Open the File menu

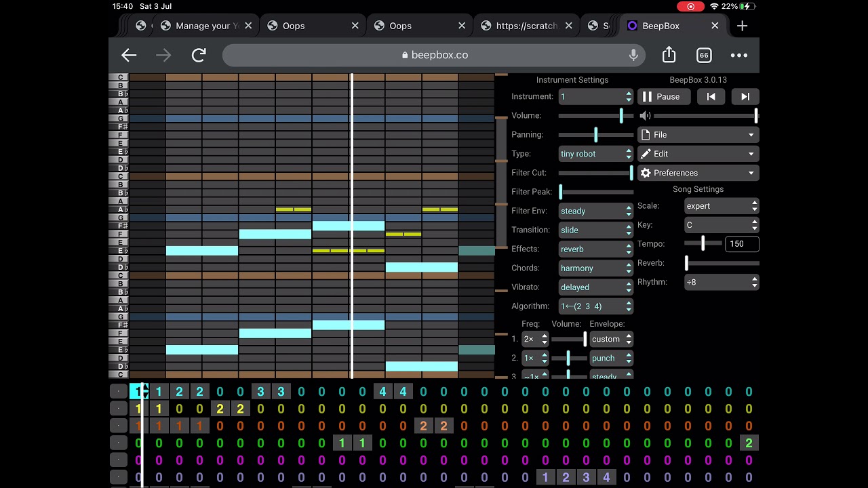pyautogui.click(x=698, y=135)
